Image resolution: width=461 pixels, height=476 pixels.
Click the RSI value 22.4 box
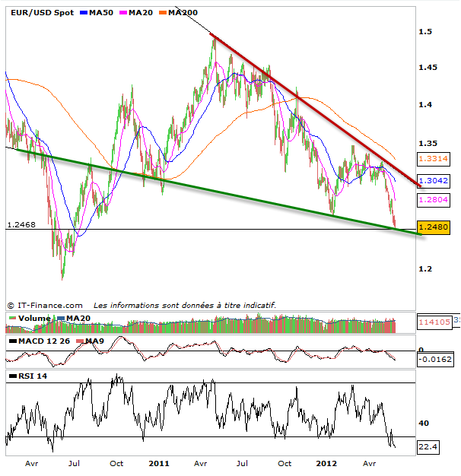pyautogui.click(x=429, y=448)
